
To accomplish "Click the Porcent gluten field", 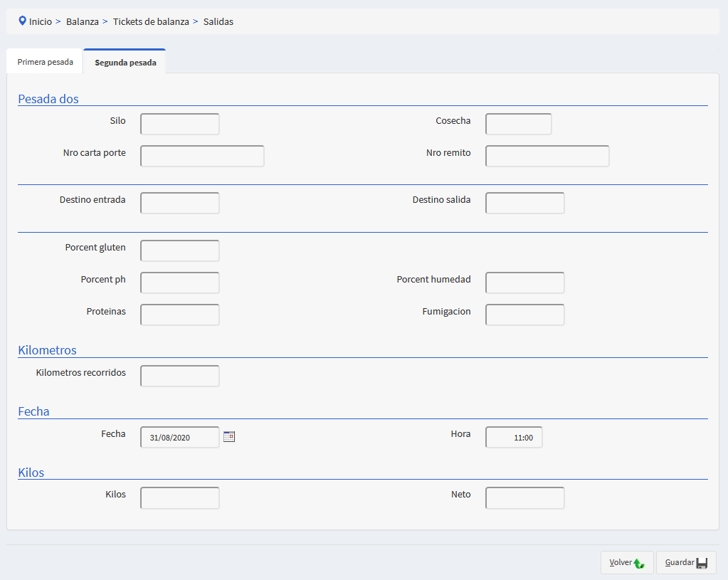I will pyautogui.click(x=180, y=251).
